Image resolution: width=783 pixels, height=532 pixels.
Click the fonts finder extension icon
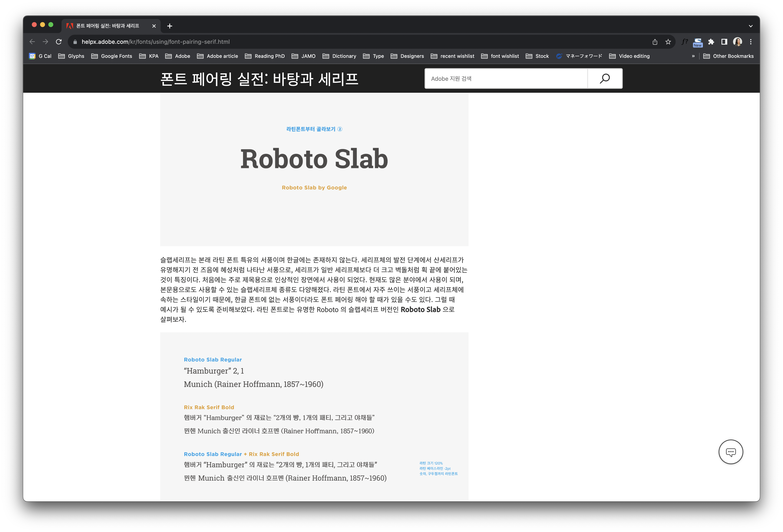684,42
